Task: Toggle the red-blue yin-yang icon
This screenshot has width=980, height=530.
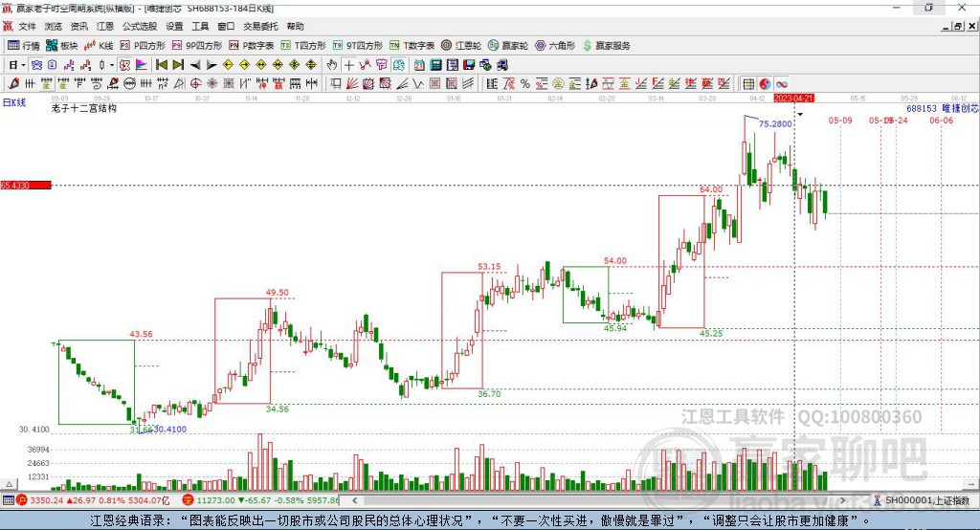Action: (765, 84)
